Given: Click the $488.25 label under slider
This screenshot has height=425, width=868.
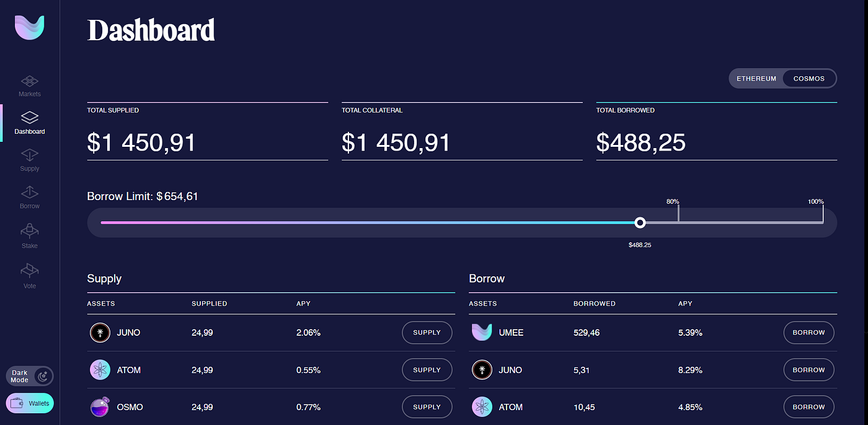Looking at the screenshot, I should 640,245.
